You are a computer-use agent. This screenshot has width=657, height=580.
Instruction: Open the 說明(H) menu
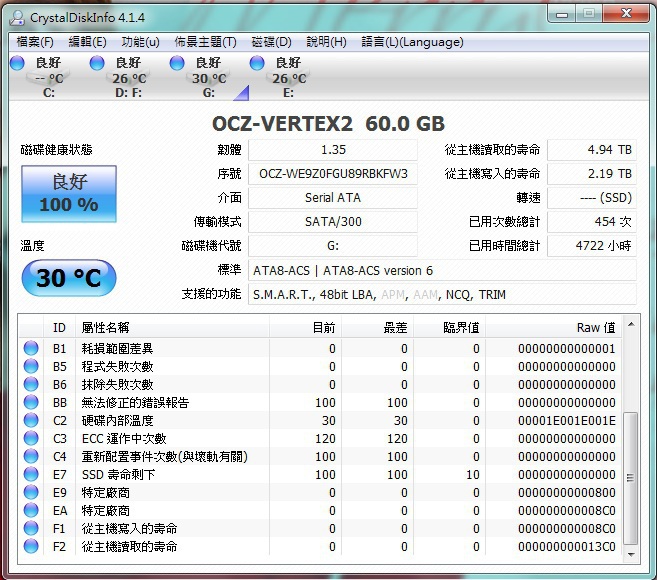click(326, 42)
